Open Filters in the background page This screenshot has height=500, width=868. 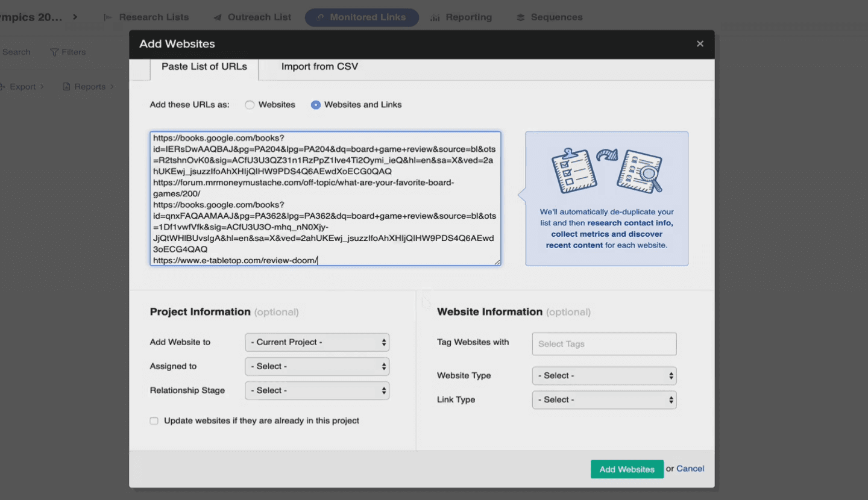point(68,52)
